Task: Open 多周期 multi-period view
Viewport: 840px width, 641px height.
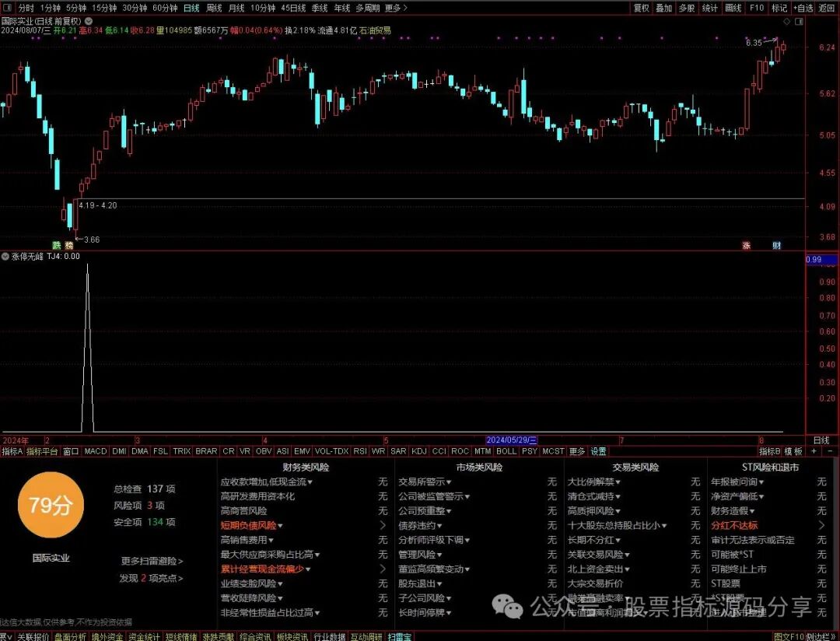Action: pyautogui.click(x=367, y=8)
